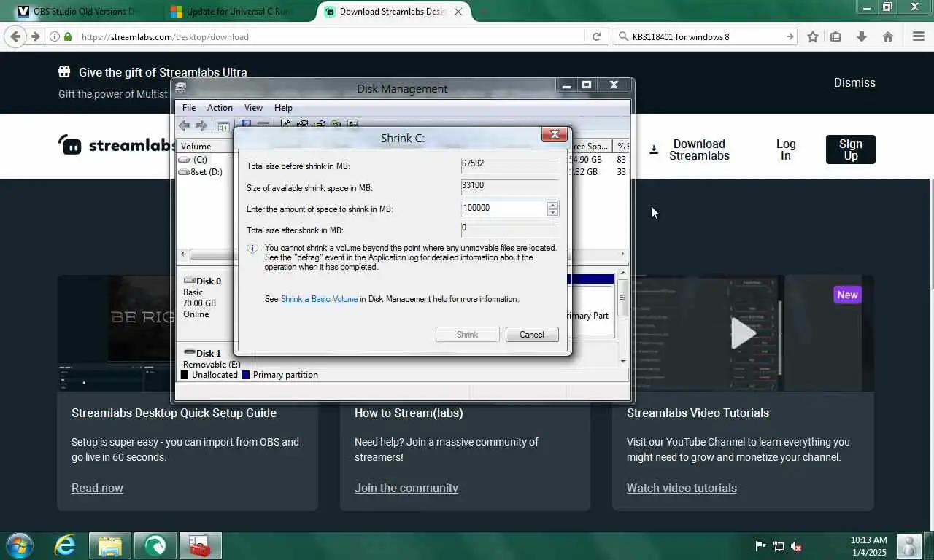Click the amount of space to shrink field
Image resolution: width=934 pixels, height=560 pixels.
coord(504,209)
